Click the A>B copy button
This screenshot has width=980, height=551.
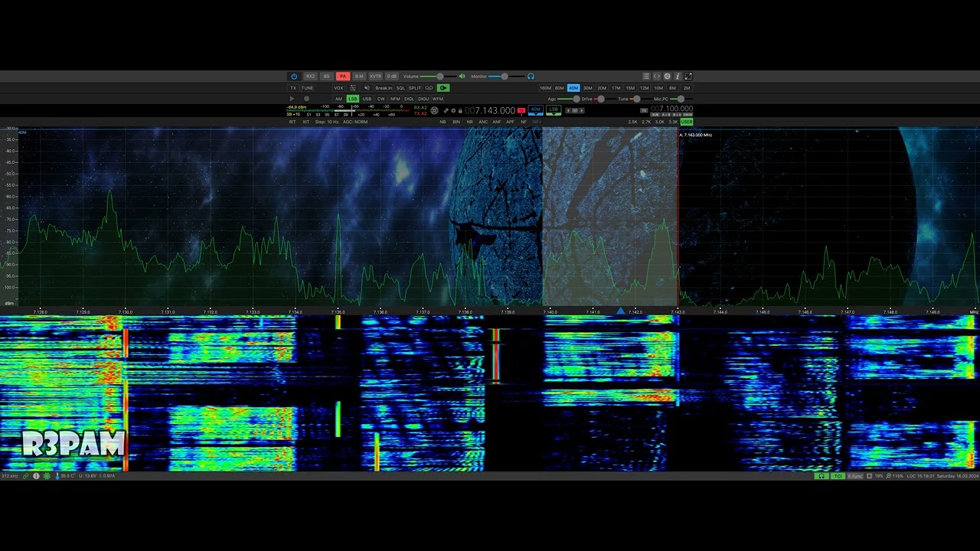[x=665, y=115]
